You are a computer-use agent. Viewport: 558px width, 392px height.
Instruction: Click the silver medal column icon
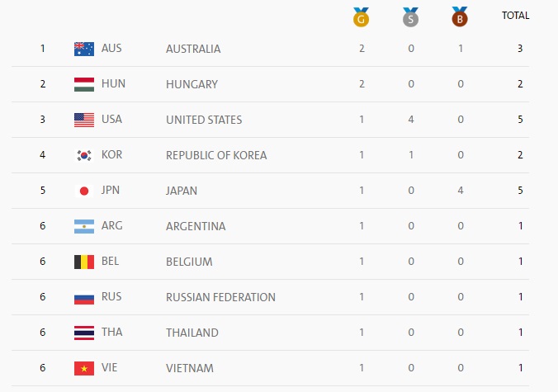pyautogui.click(x=410, y=17)
